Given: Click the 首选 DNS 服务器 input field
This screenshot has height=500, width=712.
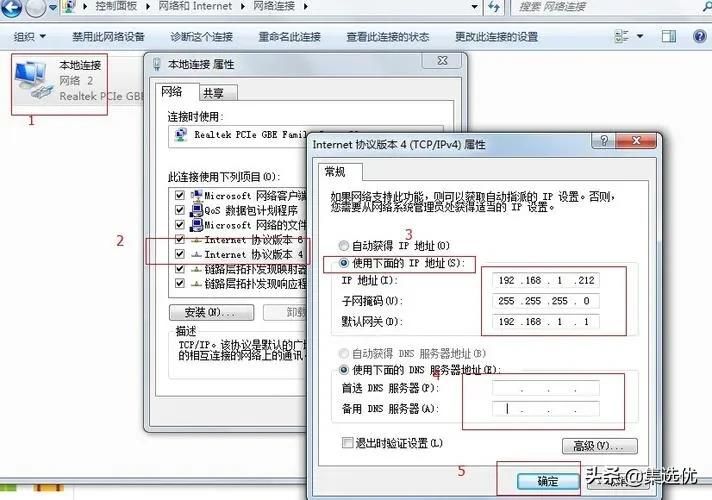Looking at the screenshot, I should pyautogui.click(x=546, y=388).
